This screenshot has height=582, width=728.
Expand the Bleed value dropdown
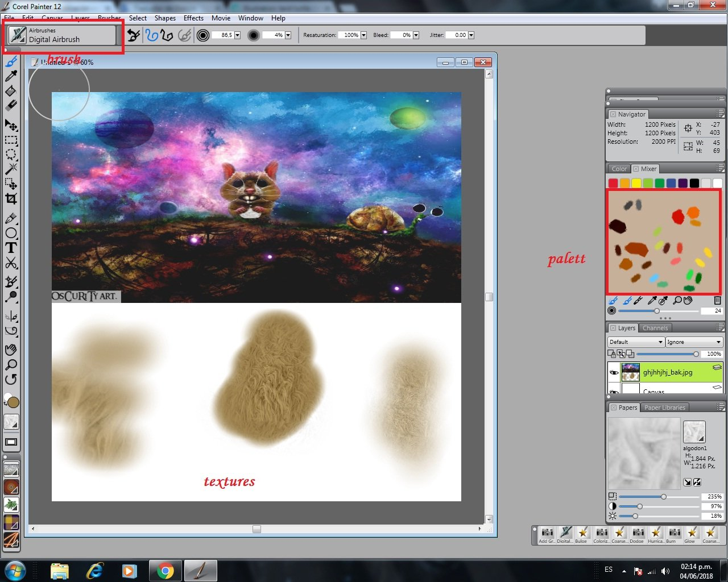point(416,35)
